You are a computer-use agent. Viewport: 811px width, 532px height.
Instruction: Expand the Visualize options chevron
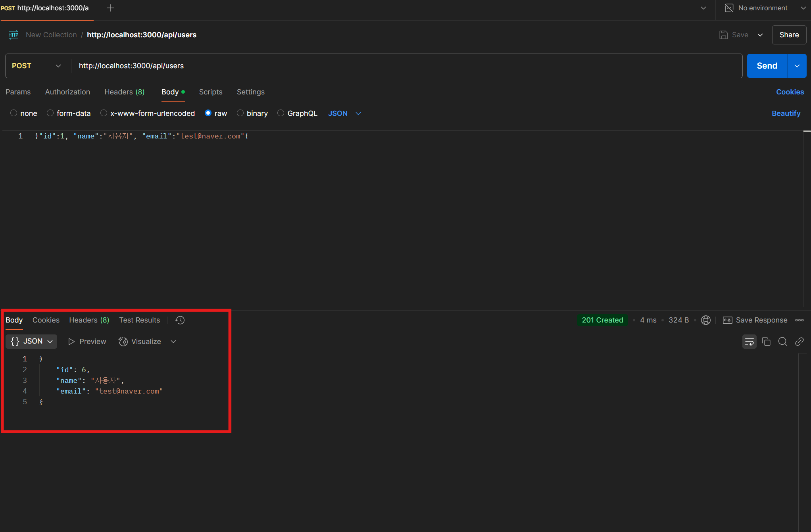[x=173, y=342]
